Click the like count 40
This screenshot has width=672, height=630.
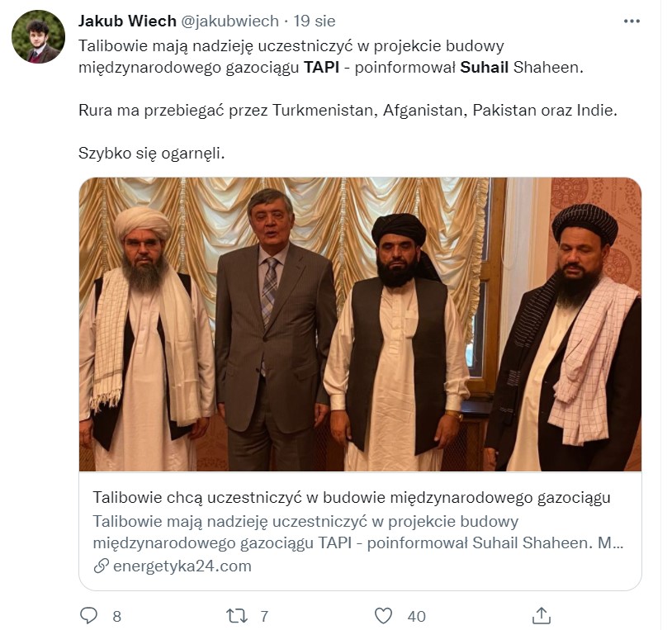(417, 616)
